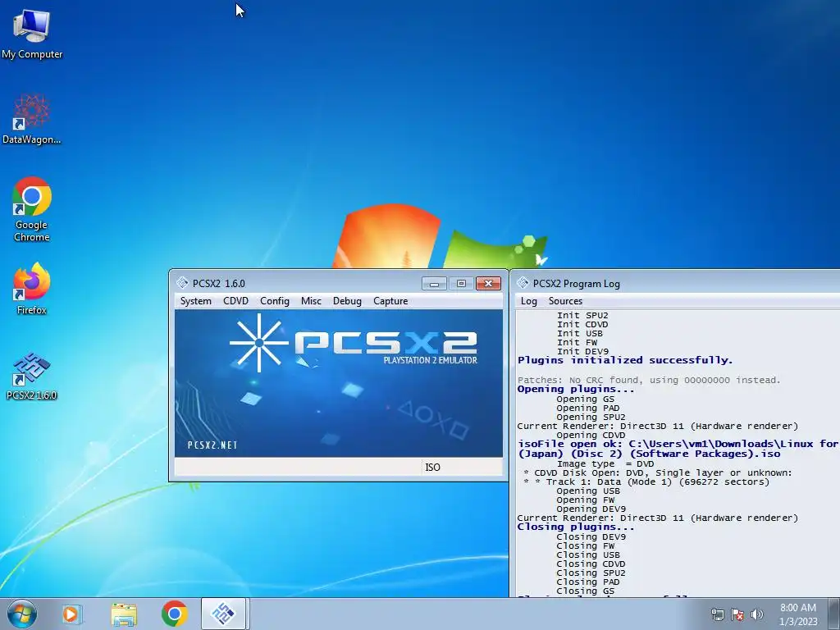Select the PCSX2 taskbar button
The height and width of the screenshot is (630, 840).
click(223, 614)
